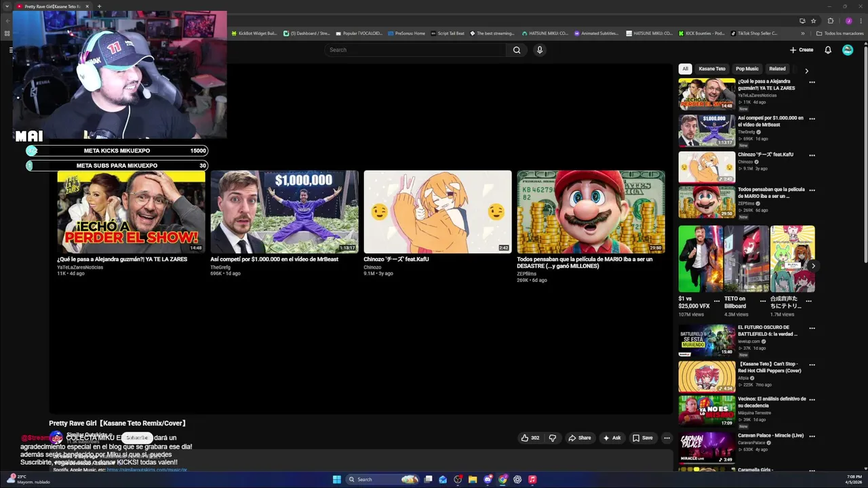The height and width of the screenshot is (488, 868).
Task: Open end-screen MARIO movie video
Action: (x=591, y=212)
